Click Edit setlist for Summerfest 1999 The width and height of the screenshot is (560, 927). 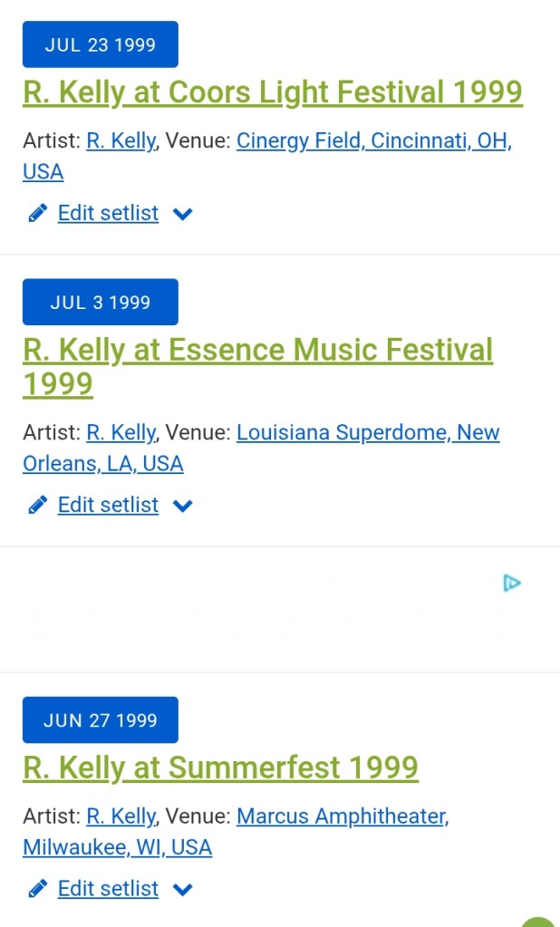(x=108, y=889)
